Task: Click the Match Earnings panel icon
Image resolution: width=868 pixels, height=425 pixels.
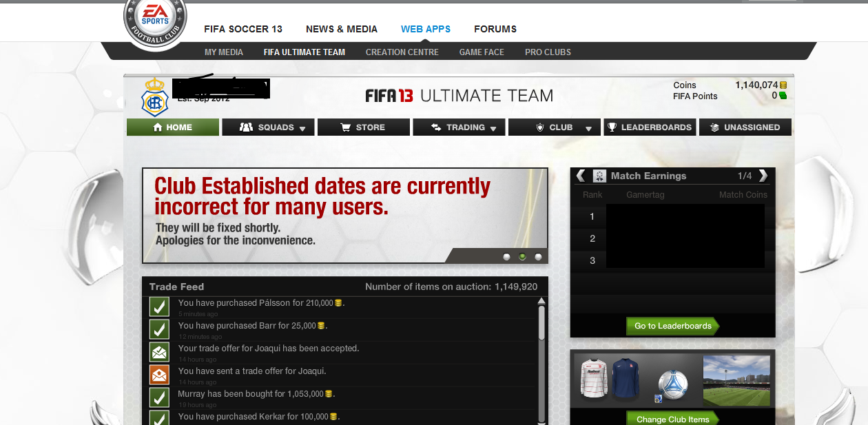Action: pos(599,176)
